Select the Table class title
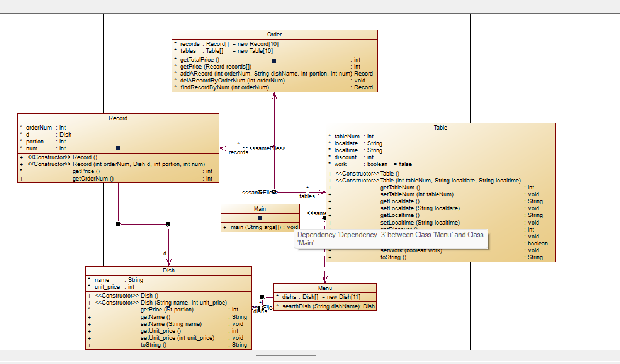Image resolution: width=620 pixels, height=364 pixels. [x=440, y=128]
